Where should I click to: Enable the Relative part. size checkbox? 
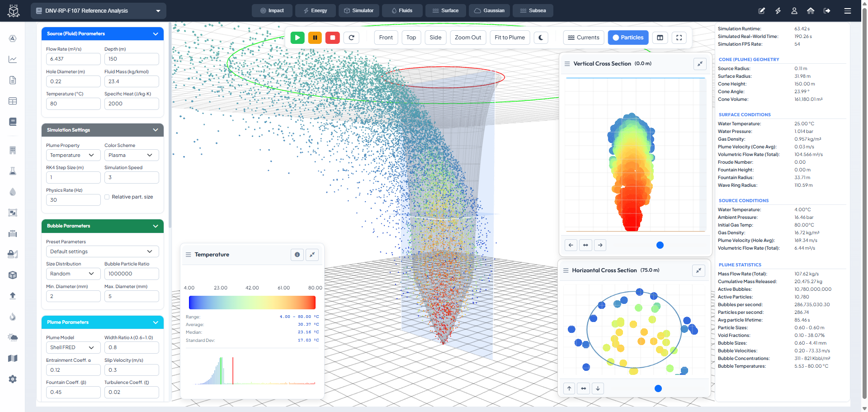click(x=107, y=197)
